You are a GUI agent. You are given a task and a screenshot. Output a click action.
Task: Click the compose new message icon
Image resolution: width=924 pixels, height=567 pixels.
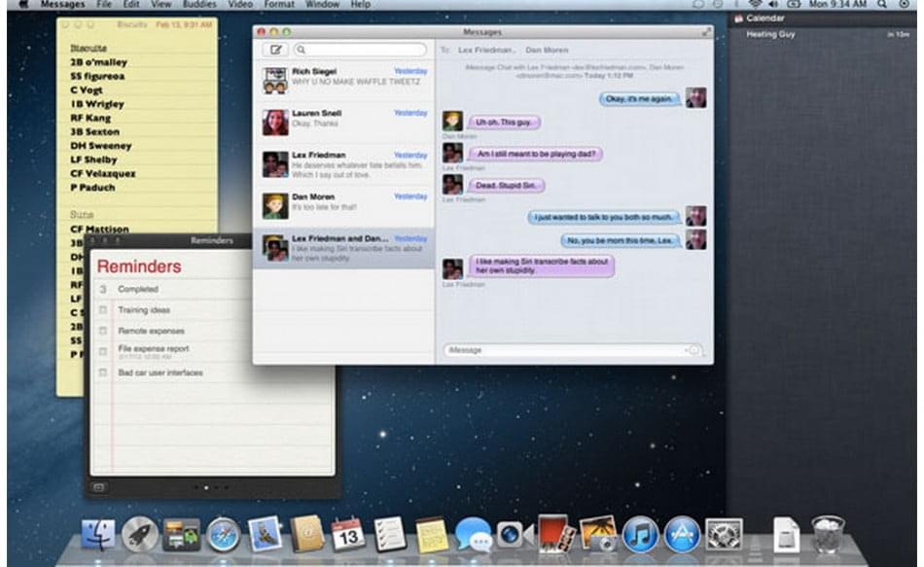(x=275, y=50)
